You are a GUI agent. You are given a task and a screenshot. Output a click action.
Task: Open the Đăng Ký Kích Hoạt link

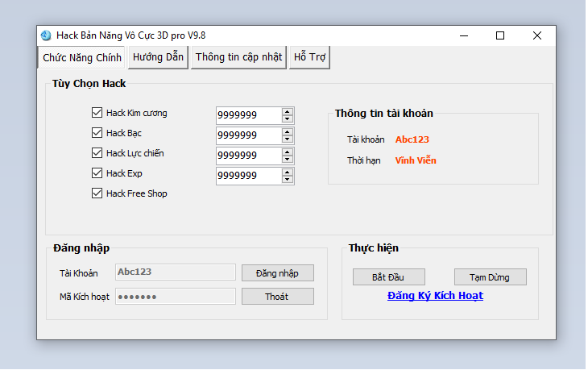(435, 296)
